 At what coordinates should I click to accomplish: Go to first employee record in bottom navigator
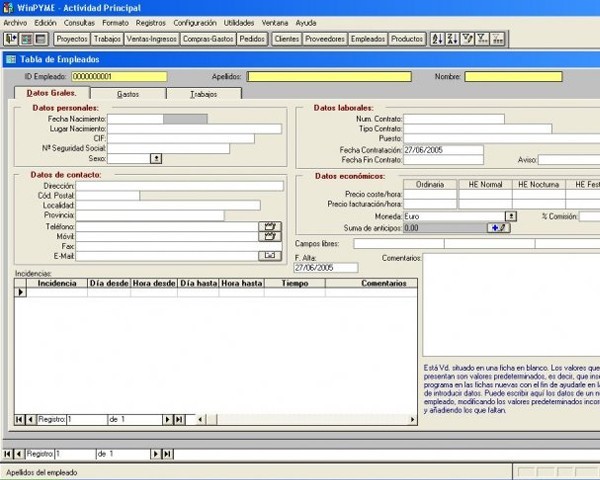(7, 454)
